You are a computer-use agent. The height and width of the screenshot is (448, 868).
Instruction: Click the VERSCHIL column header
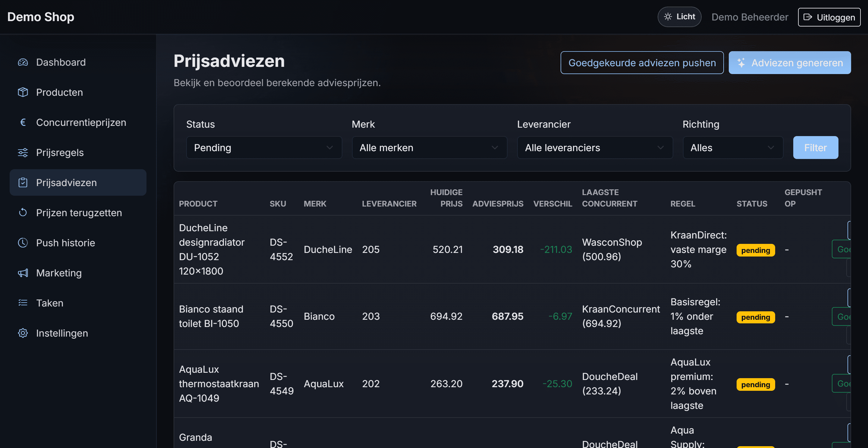pyautogui.click(x=553, y=204)
